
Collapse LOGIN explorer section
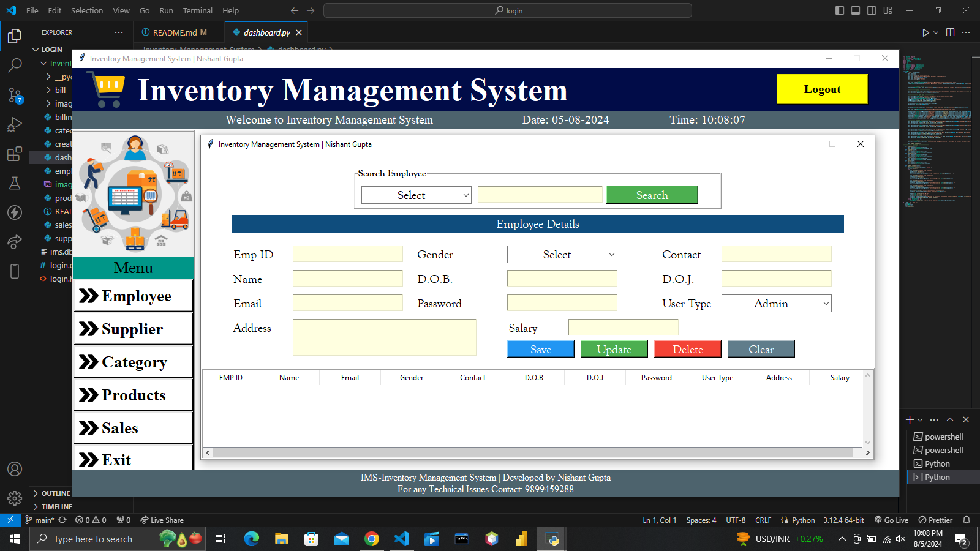[x=51, y=50]
